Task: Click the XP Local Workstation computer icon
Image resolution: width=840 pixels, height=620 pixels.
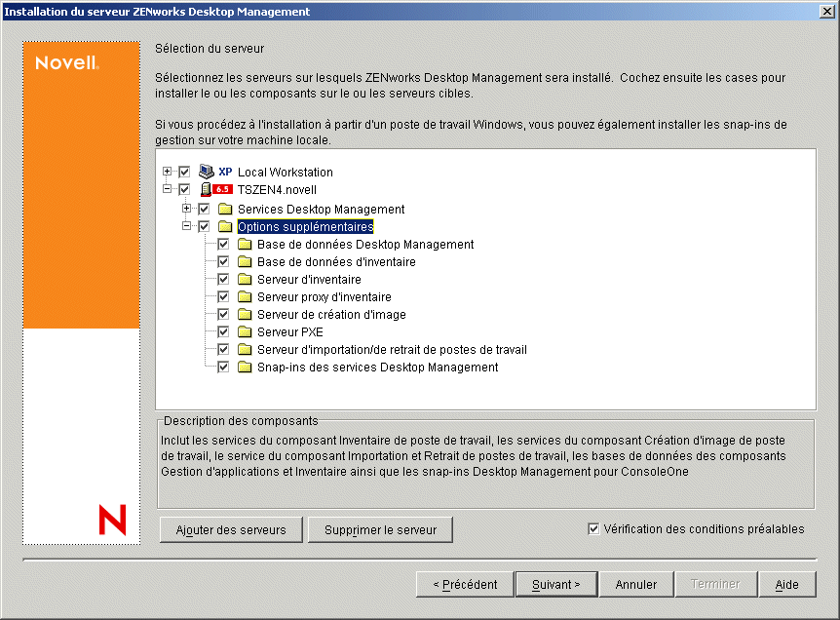Action: click(205, 172)
